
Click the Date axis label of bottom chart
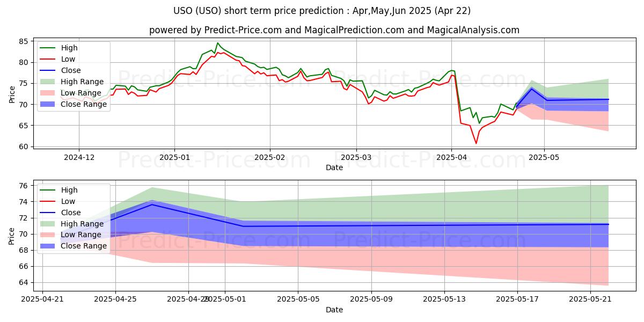(x=334, y=310)
